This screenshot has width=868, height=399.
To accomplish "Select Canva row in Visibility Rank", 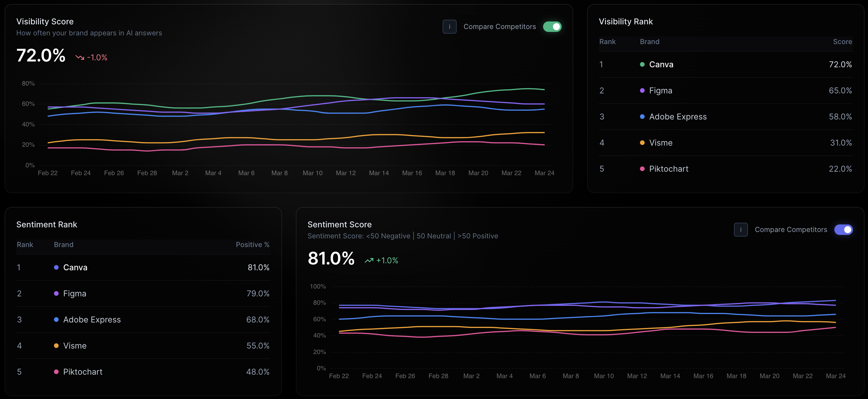I will point(661,65).
